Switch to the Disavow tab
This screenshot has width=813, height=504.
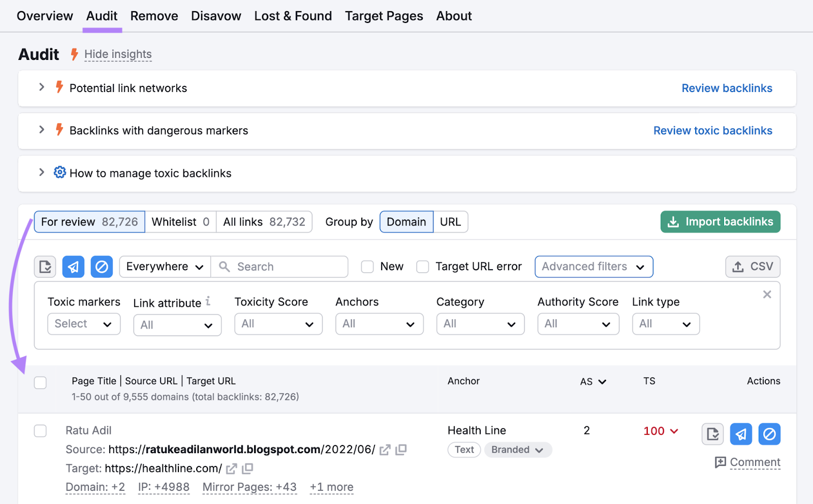pos(215,16)
